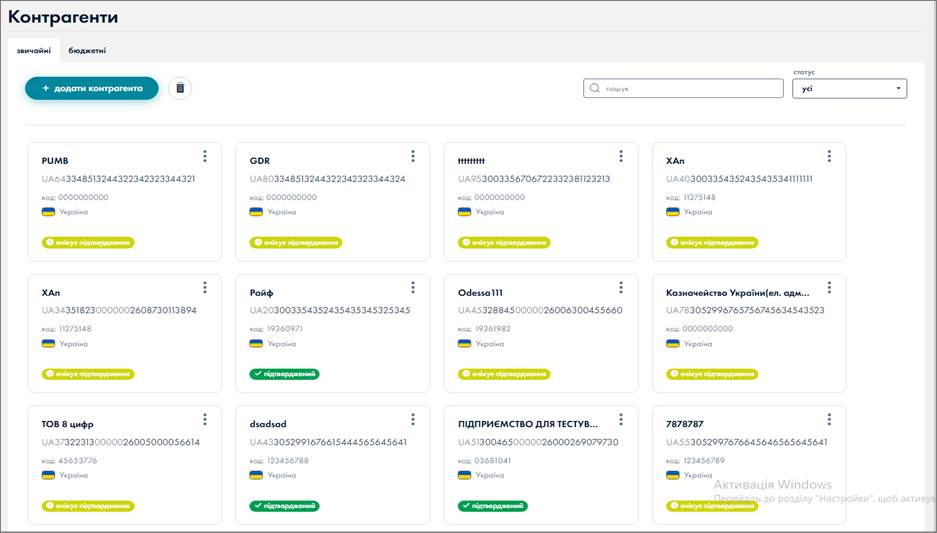Click the Ukraine flag on PUMB card
Image resolution: width=937 pixels, height=533 pixels.
pos(48,212)
